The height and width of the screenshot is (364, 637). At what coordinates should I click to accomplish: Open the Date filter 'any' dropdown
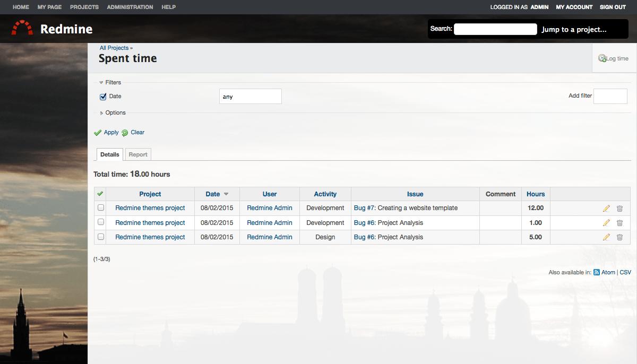251,97
